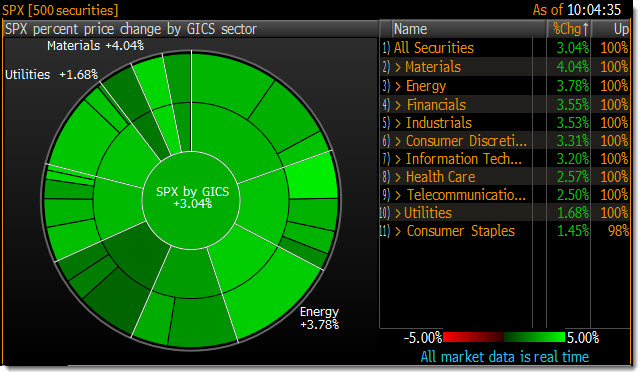Select Consumer Staples name in table
This screenshot has width=643, height=376.
[461, 231]
